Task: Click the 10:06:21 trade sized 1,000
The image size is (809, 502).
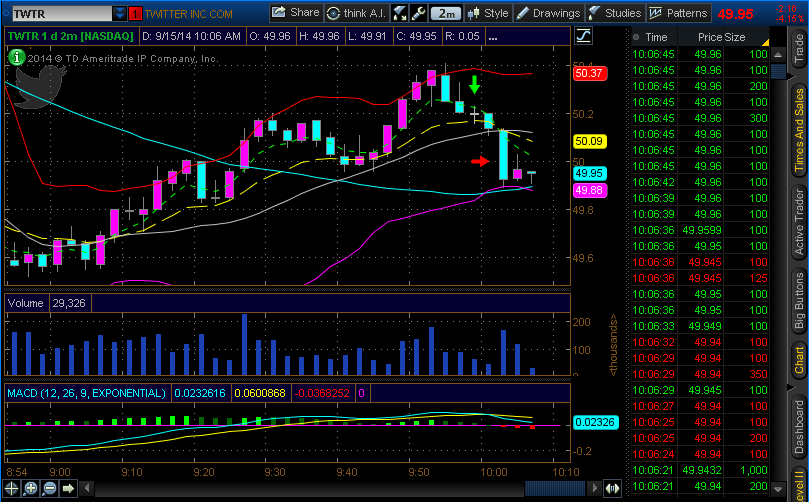Action: (700, 470)
